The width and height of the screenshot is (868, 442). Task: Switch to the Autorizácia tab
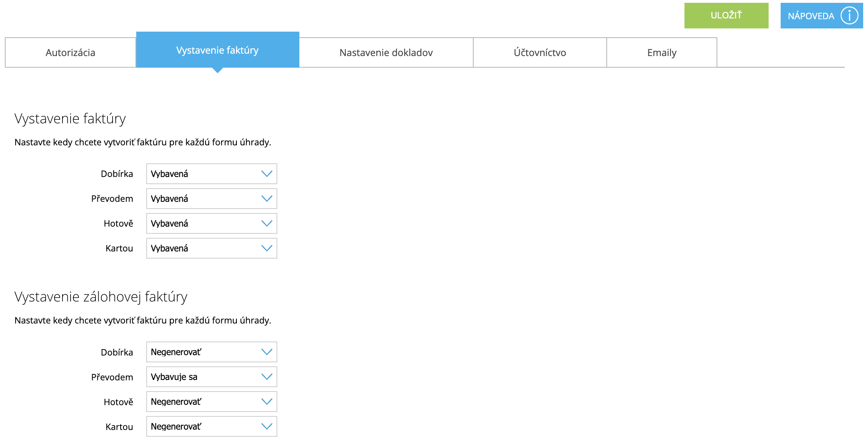[x=71, y=52]
